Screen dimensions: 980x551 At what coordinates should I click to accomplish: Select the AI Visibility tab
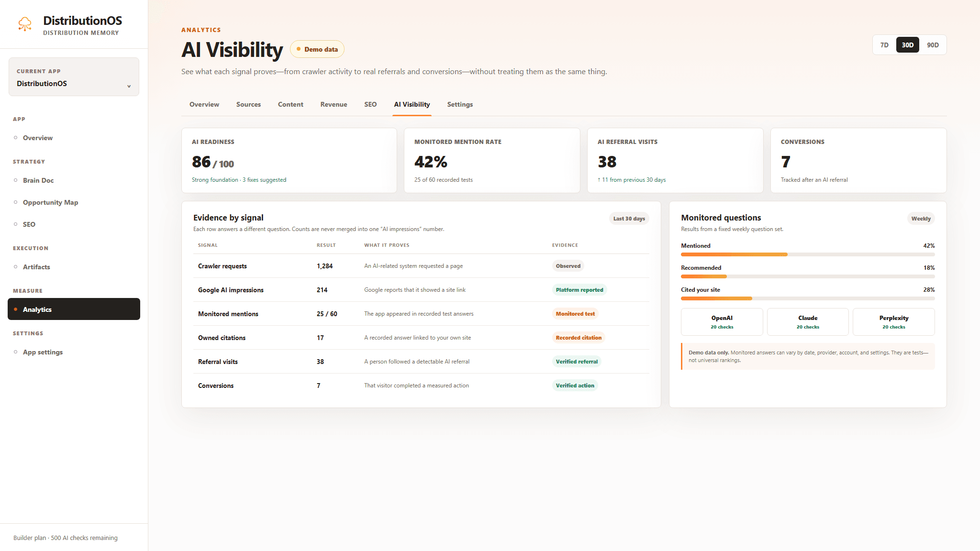pos(412,104)
